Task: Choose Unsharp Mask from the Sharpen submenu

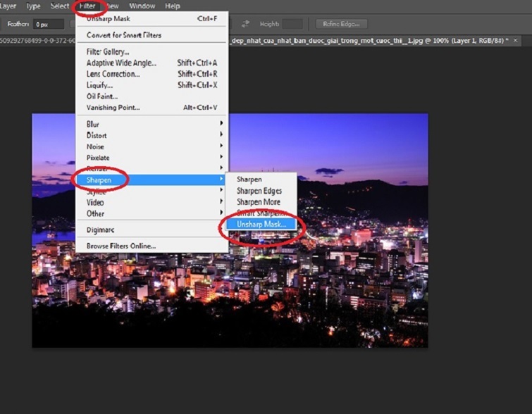Action: pos(261,223)
